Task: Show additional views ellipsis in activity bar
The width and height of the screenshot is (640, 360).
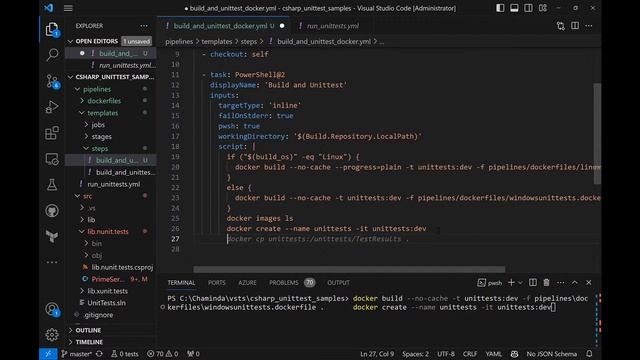Action: (52, 262)
